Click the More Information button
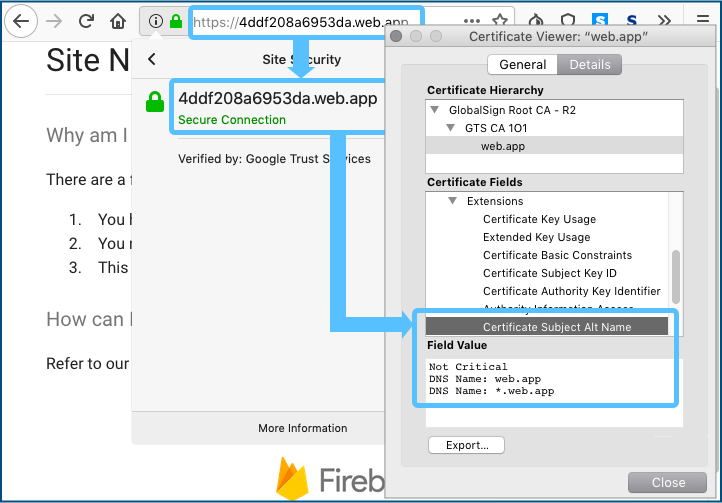 (x=303, y=428)
